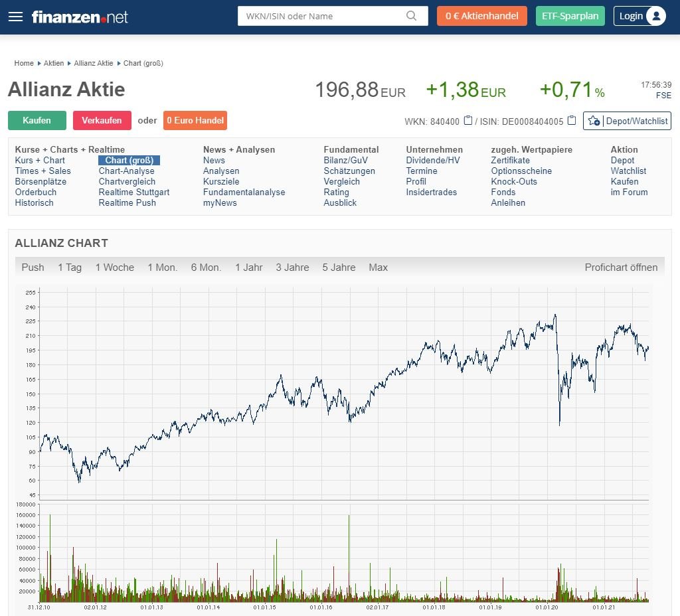Viewport: 680px width, 616px height.
Task: Open Realtime Push link
Action: point(127,203)
